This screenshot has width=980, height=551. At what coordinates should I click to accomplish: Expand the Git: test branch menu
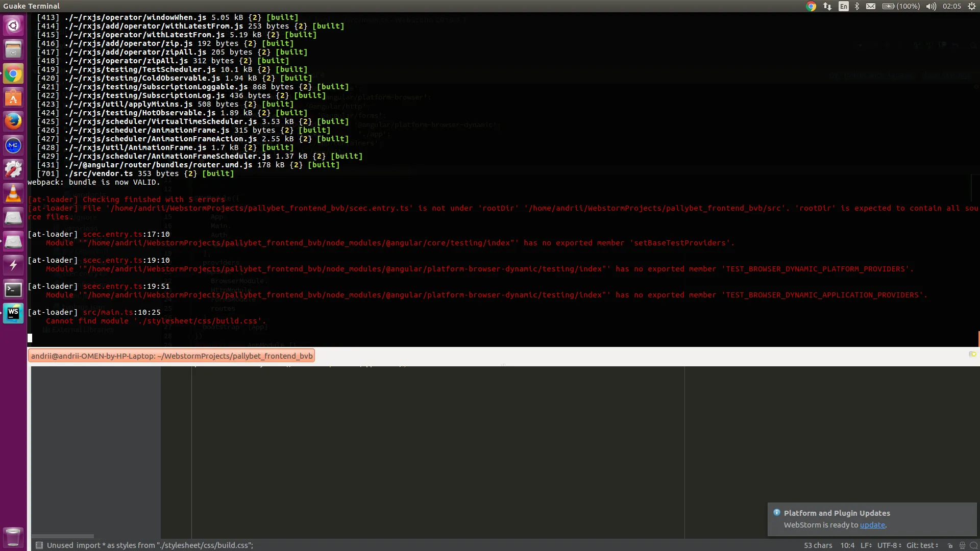click(x=922, y=545)
